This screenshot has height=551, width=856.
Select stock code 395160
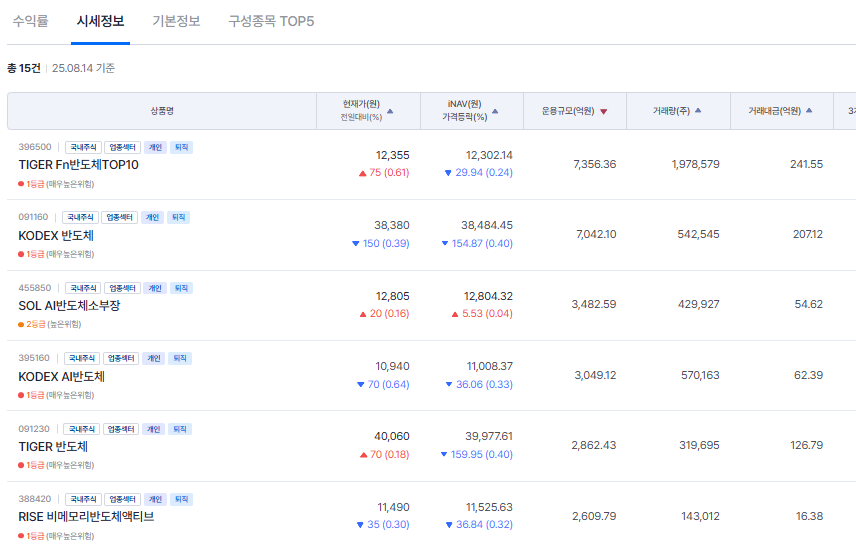[34, 358]
